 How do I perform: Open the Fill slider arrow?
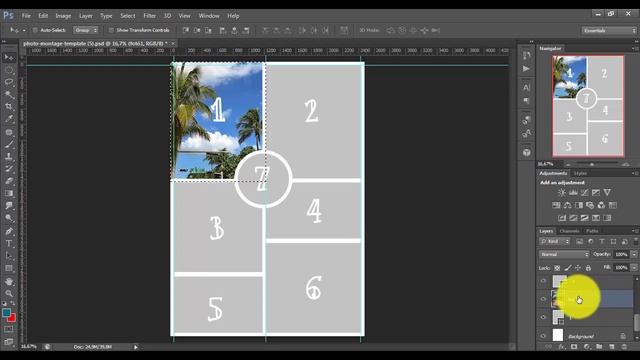tap(634, 268)
